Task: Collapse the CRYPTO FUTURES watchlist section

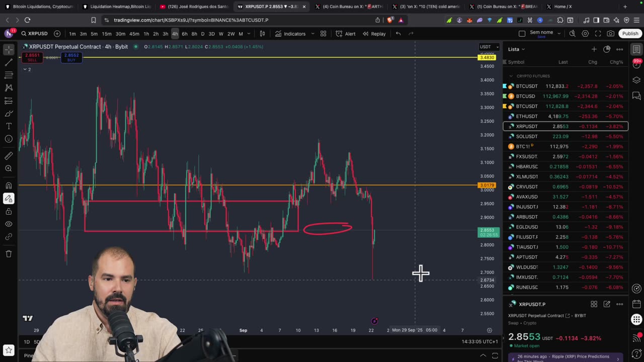Action: 511,76
